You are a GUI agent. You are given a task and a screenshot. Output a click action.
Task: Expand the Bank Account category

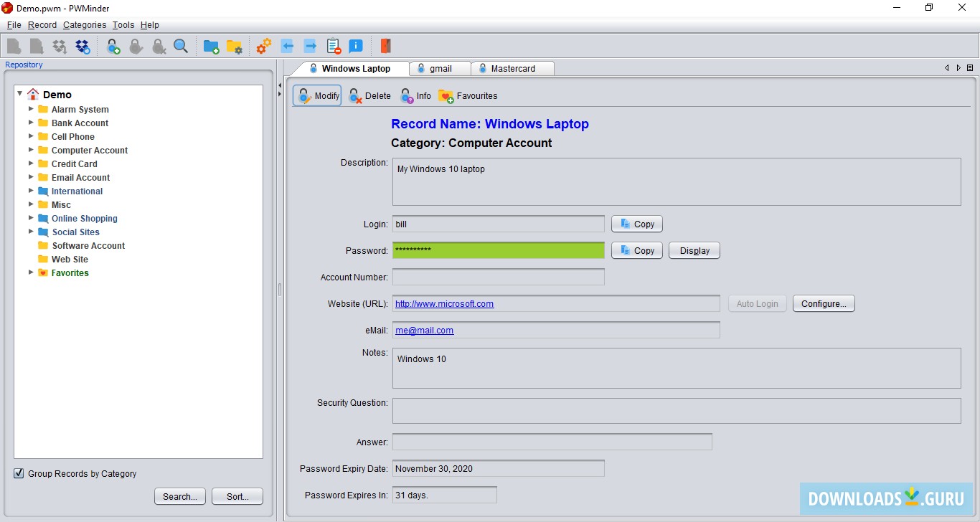31,123
